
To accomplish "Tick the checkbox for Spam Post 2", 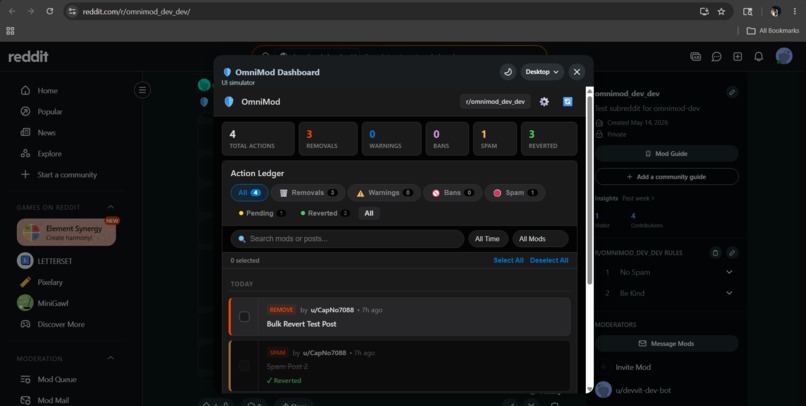I will tap(244, 365).
